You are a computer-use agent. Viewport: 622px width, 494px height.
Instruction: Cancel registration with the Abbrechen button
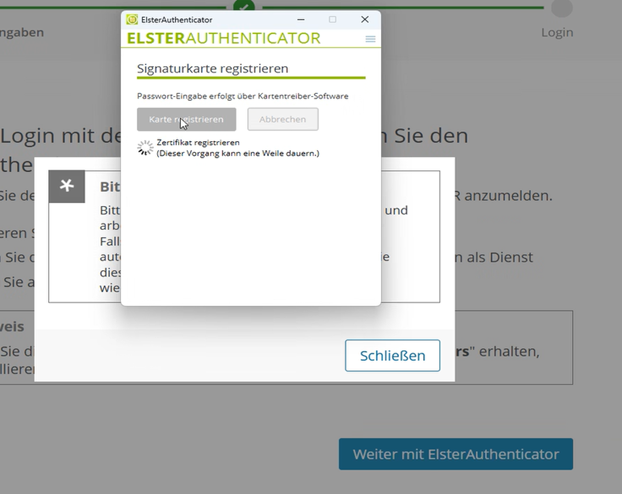(283, 119)
